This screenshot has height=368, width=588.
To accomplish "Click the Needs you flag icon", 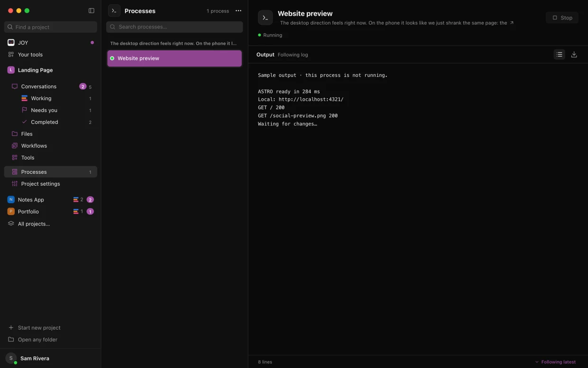I will (x=25, y=110).
